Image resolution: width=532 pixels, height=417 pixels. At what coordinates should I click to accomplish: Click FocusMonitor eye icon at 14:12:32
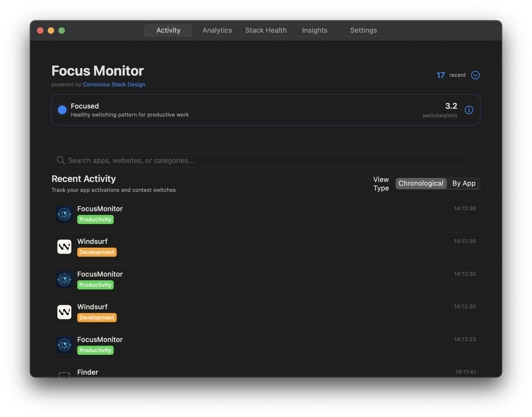64,280
